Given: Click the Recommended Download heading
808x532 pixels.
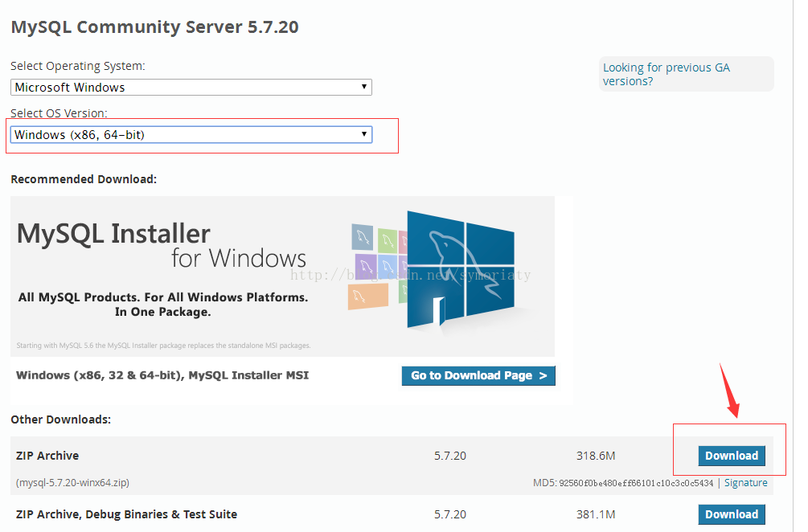Looking at the screenshot, I should pos(84,179).
